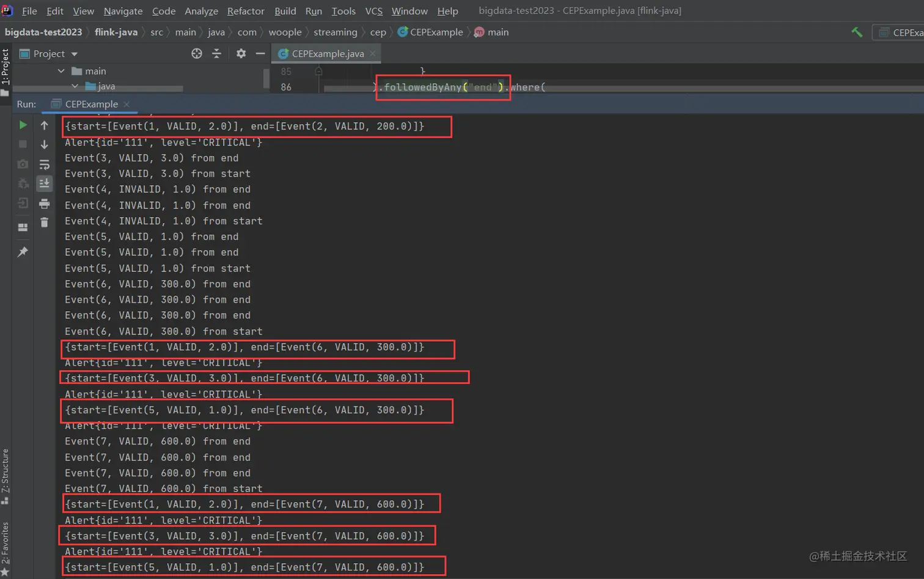Image resolution: width=924 pixels, height=579 pixels.
Task: Click the console line Event(6, VALID, 300.0) from start
Action: coord(164,331)
